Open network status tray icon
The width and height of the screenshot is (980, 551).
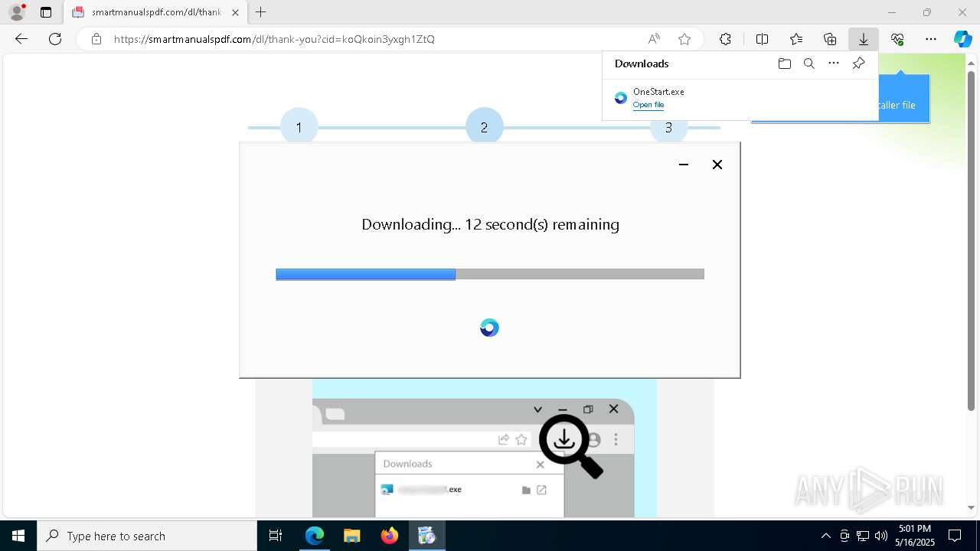click(x=863, y=536)
